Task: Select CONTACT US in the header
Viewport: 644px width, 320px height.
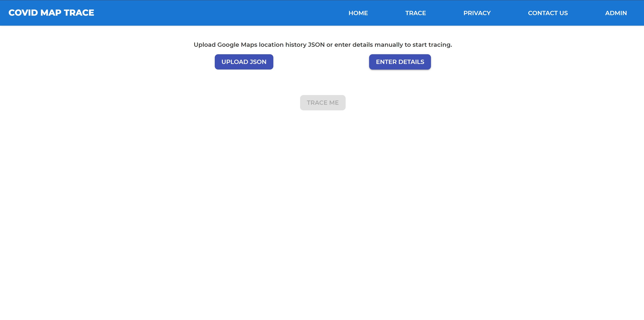Action: tap(547, 13)
